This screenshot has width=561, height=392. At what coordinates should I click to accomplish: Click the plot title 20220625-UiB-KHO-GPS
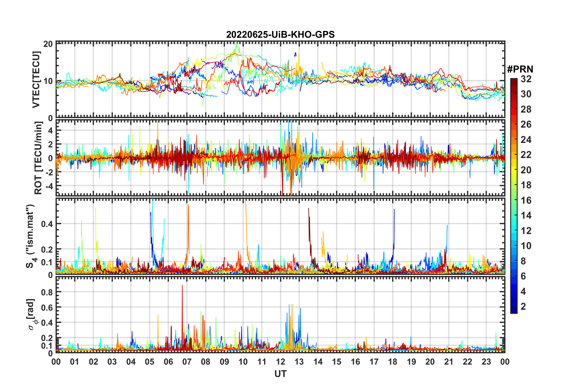280,35
